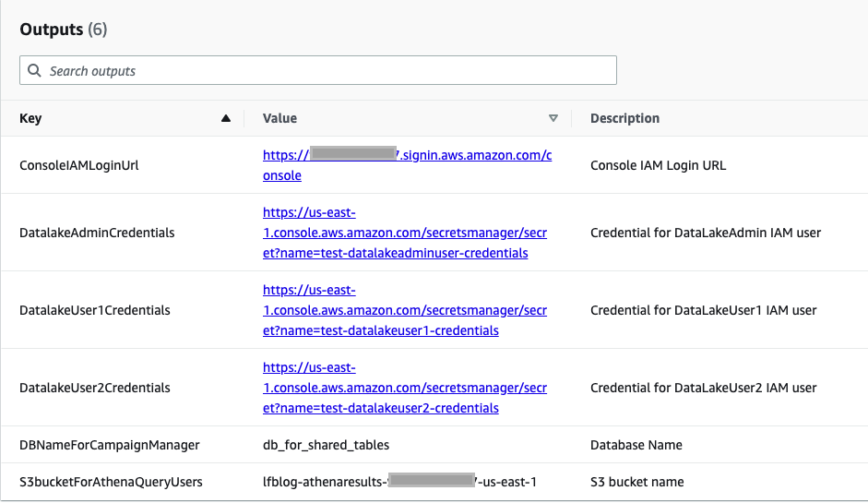Click the Outputs (6) section heading

[64, 30]
